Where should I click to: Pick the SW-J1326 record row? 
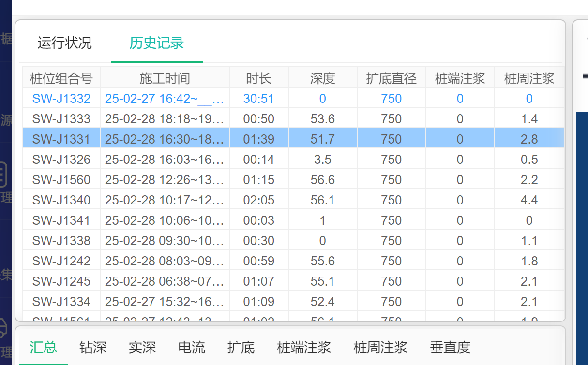point(61,160)
